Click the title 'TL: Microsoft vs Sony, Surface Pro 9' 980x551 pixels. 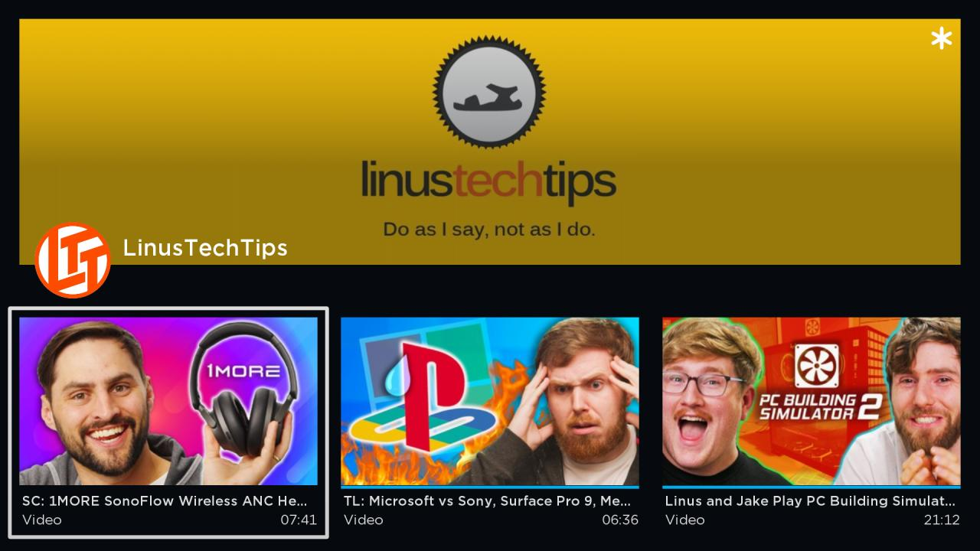tap(488, 501)
